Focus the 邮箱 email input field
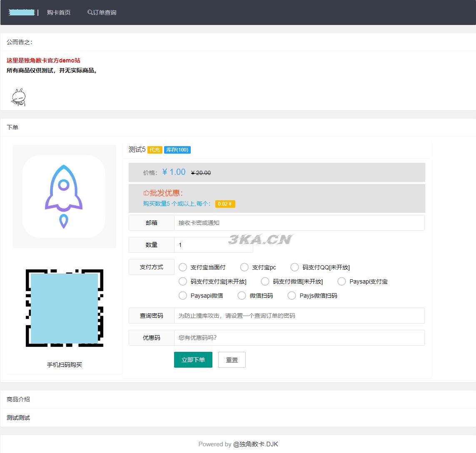 click(299, 223)
